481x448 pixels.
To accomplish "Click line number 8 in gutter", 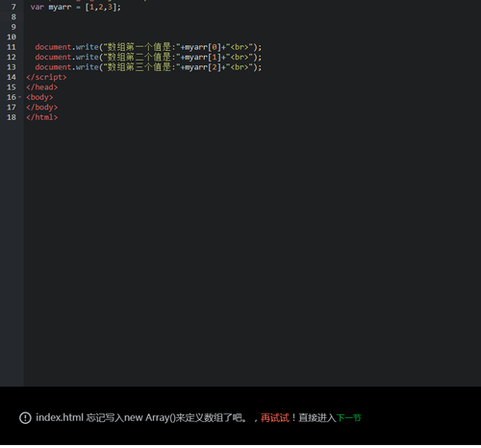I will pyautogui.click(x=13, y=17).
